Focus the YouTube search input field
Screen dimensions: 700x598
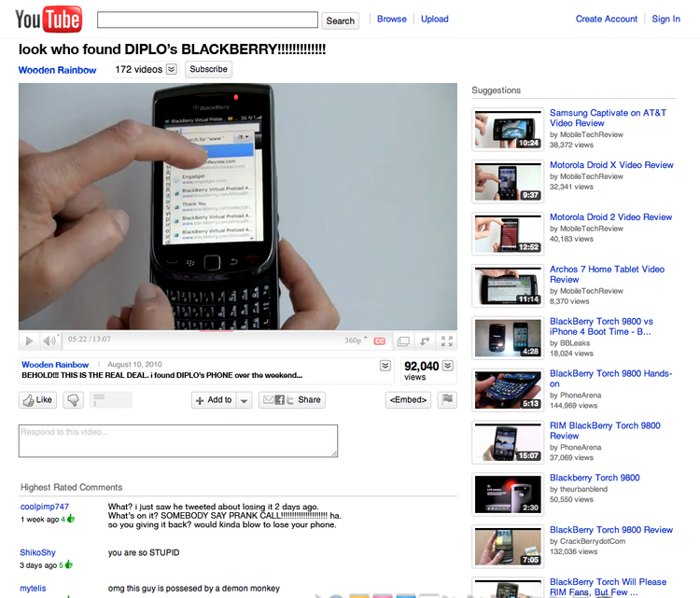207,21
